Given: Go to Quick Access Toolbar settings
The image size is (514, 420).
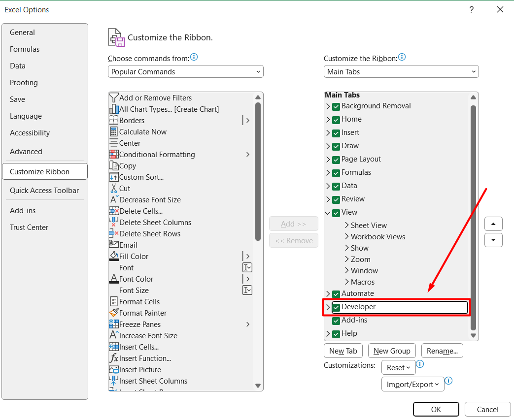Looking at the screenshot, I should click(44, 191).
